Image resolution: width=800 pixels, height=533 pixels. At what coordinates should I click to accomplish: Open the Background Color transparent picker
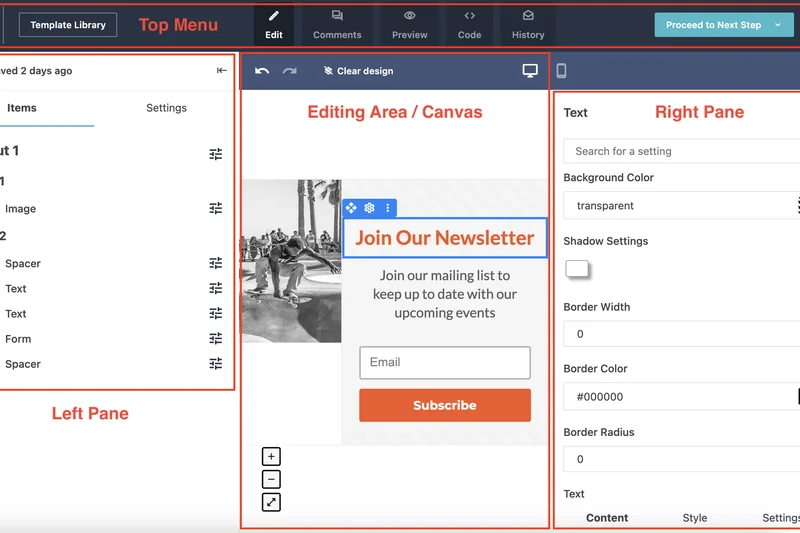coord(680,206)
